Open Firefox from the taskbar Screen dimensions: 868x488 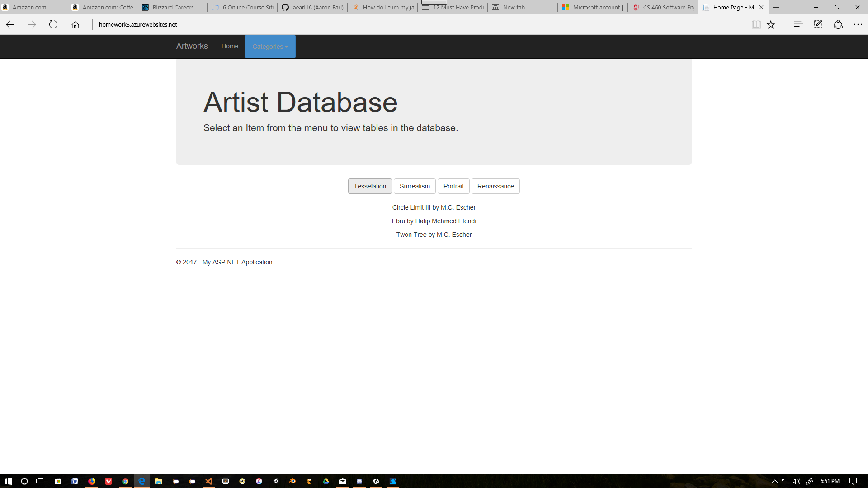(x=92, y=481)
